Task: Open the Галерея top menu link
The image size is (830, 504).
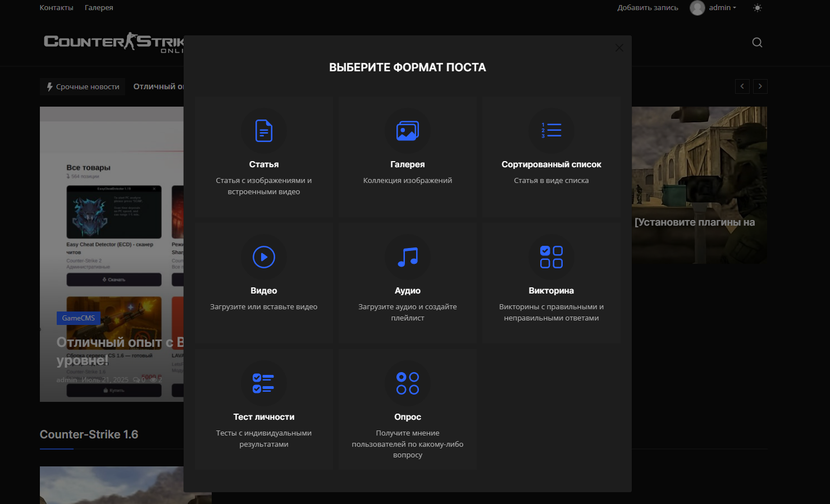Action: click(99, 8)
